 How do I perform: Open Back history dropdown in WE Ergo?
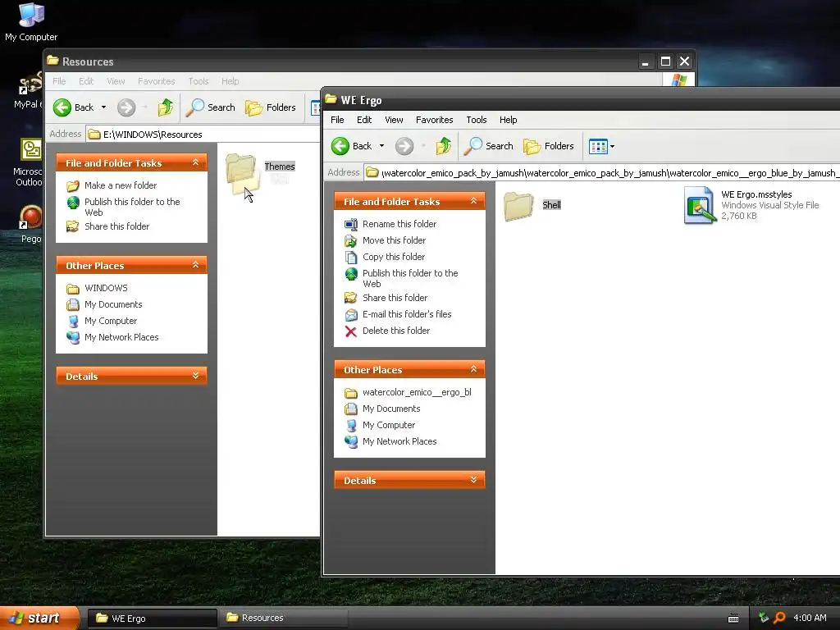382,146
